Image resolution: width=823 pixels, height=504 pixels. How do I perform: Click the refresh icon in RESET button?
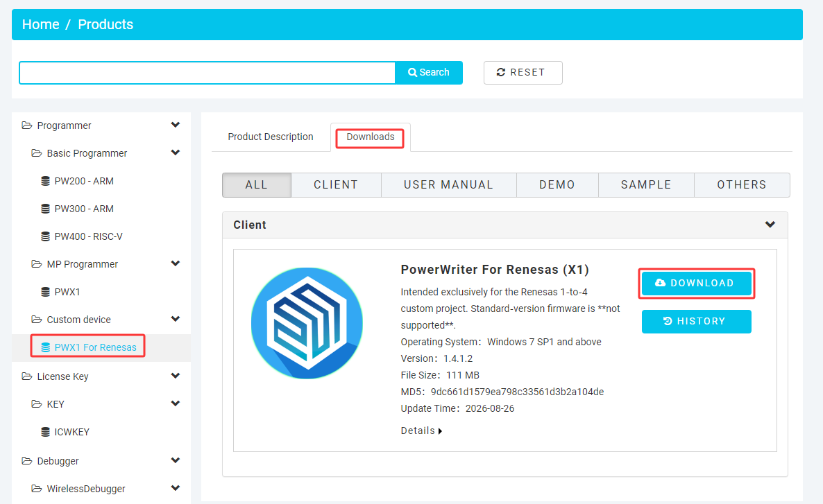pos(501,72)
